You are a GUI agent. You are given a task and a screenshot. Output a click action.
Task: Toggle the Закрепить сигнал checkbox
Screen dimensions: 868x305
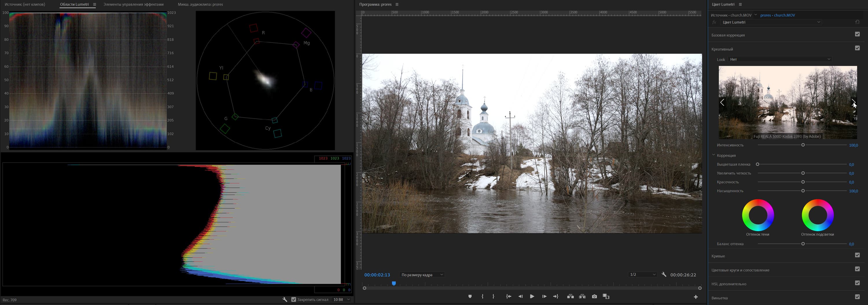pos(293,299)
